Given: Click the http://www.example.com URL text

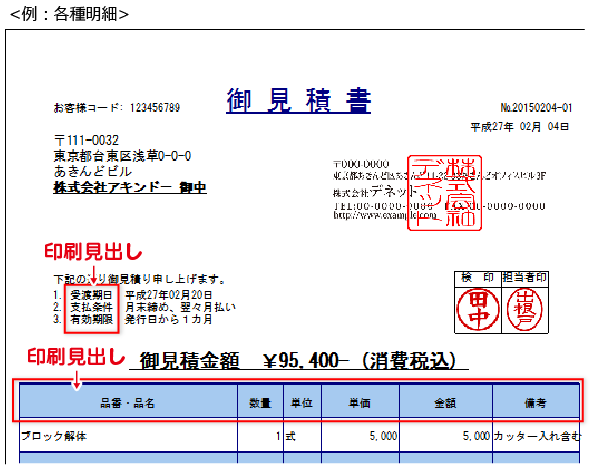Looking at the screenshot, I should click(x=385, y=216).
